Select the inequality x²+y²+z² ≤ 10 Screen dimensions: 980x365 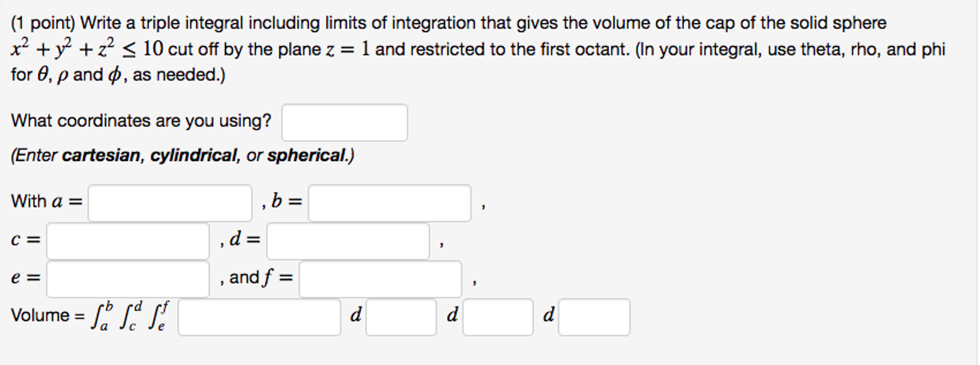coord(86,46)
